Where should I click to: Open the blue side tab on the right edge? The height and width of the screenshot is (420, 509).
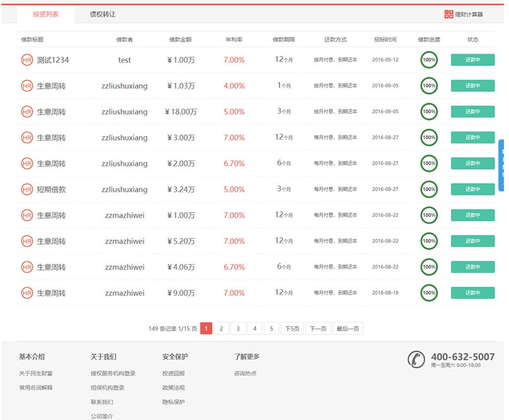pyautogui.click(x=501, y=165)
